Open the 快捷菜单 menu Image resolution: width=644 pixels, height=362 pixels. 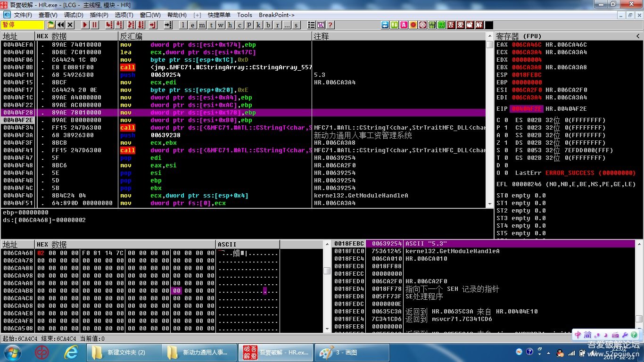pyautogui.click(x=219, y=15)
